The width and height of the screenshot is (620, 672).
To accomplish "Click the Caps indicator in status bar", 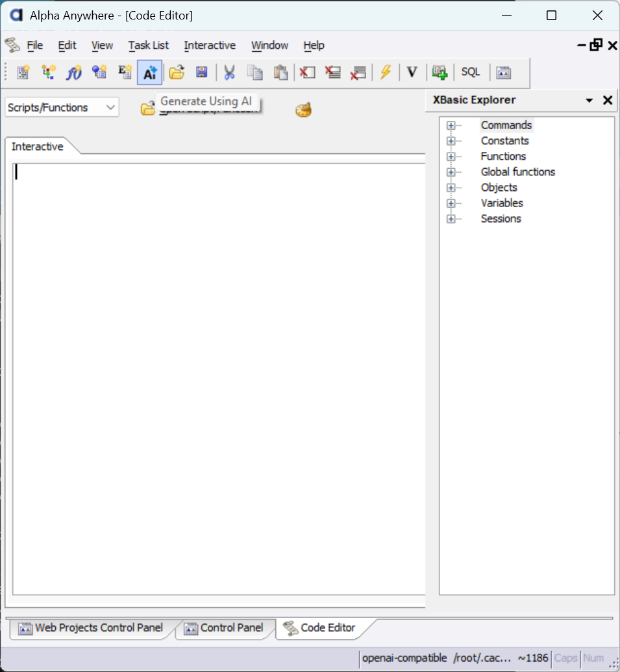I will tap(565, 658).
